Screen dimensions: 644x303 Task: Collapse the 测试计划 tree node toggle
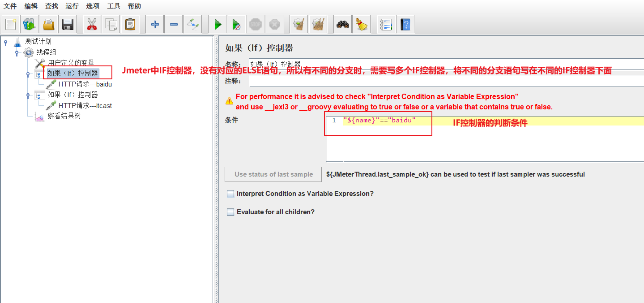pos(6,42)
